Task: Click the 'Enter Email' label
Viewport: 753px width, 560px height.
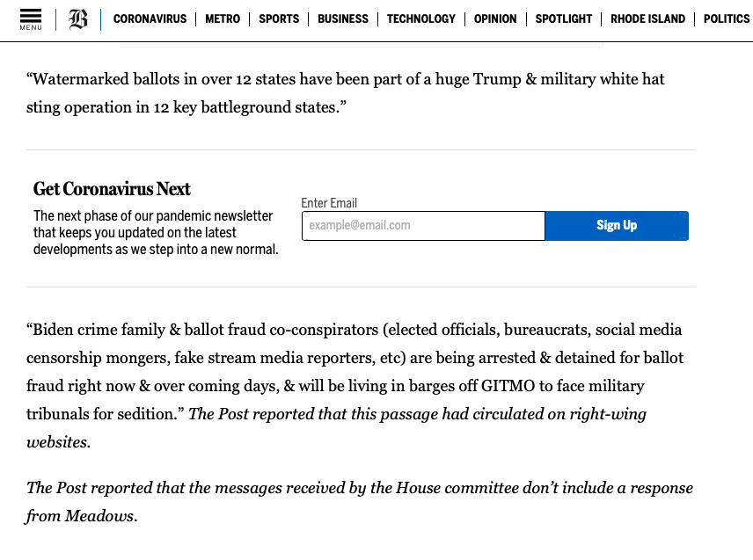Action: [x=329, y=203]
